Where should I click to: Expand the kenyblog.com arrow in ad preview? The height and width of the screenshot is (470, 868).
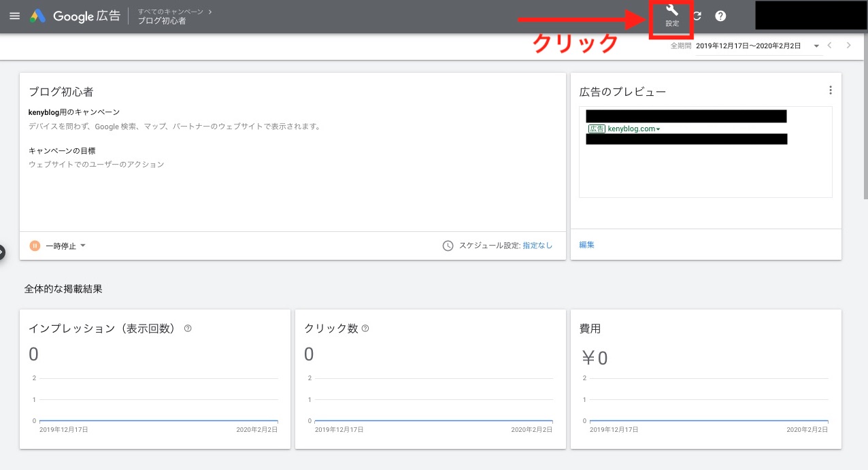658,129
